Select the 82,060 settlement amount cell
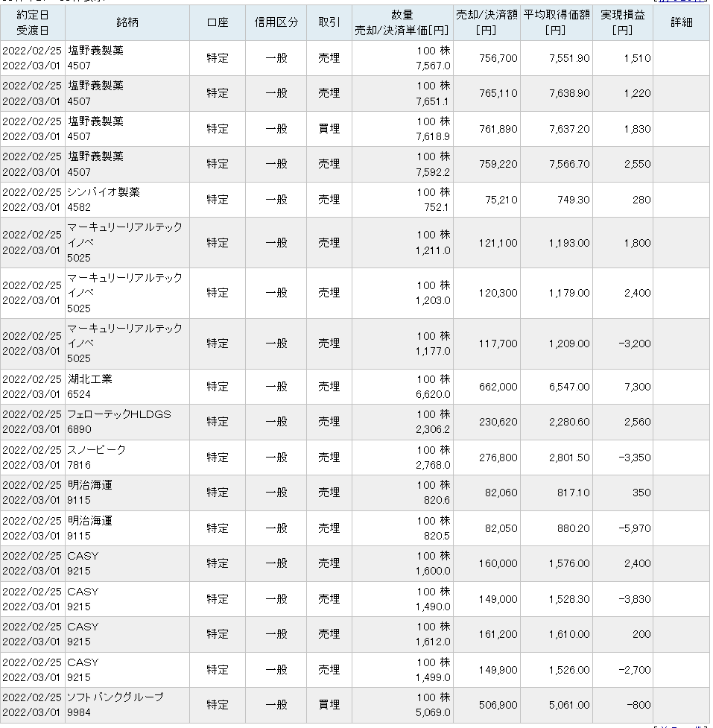 [487, 493]
